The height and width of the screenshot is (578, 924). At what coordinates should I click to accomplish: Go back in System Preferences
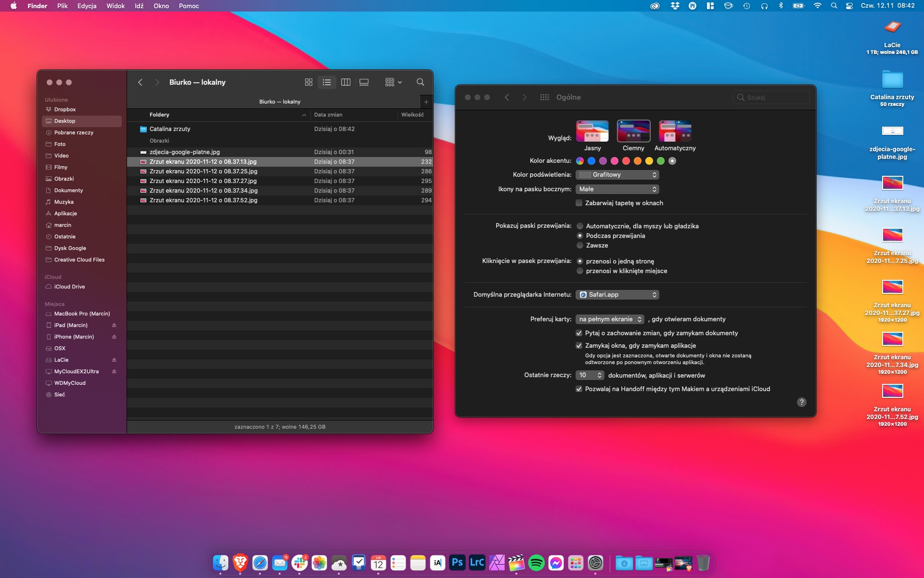point(507,97)
